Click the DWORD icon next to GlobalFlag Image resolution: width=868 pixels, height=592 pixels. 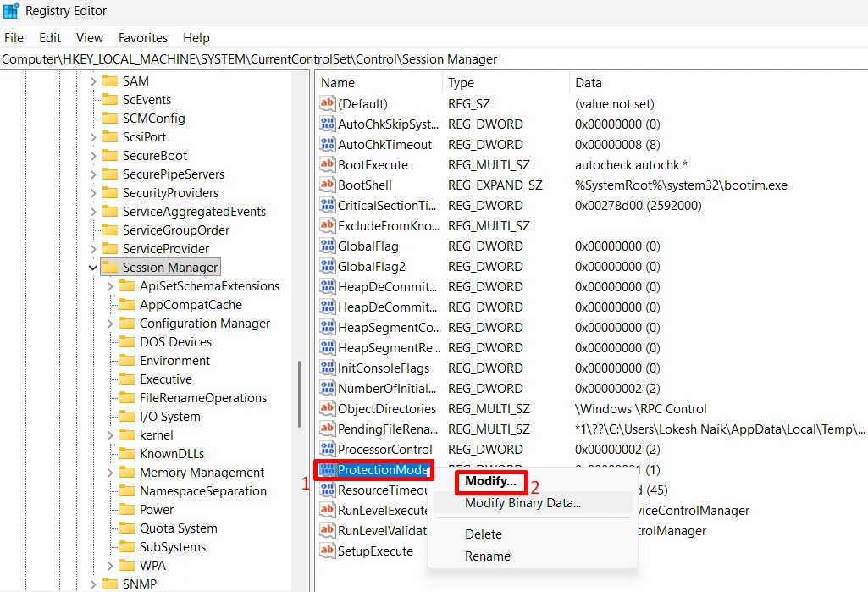[329, 246]
